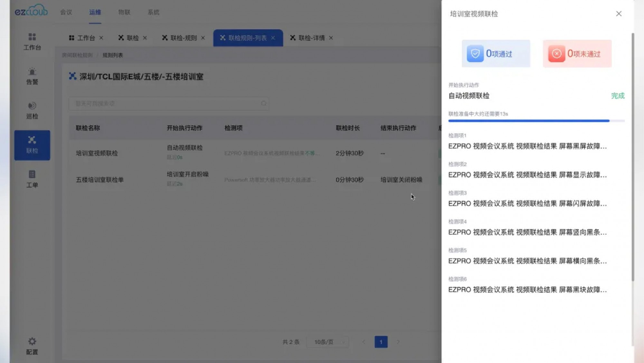Click Powersoft 功率放大器 detection item cell
This screenshot has width=644, height=363.
coord(270,180)
